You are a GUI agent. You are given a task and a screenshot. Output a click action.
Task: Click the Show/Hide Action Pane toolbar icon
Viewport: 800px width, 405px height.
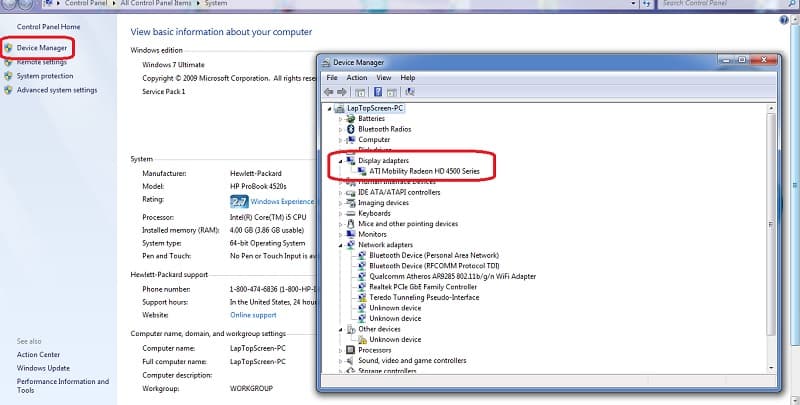(x=391, y=92)
